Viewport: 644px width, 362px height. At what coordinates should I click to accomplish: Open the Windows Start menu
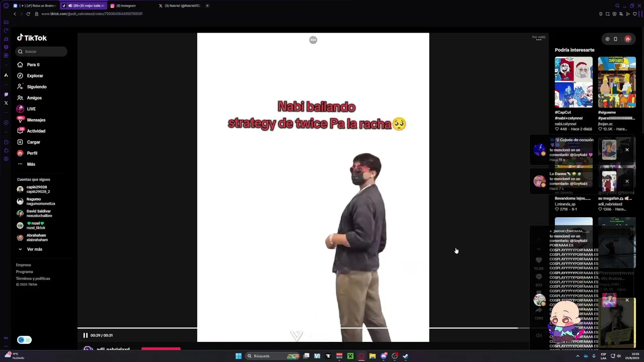point(238,356)
